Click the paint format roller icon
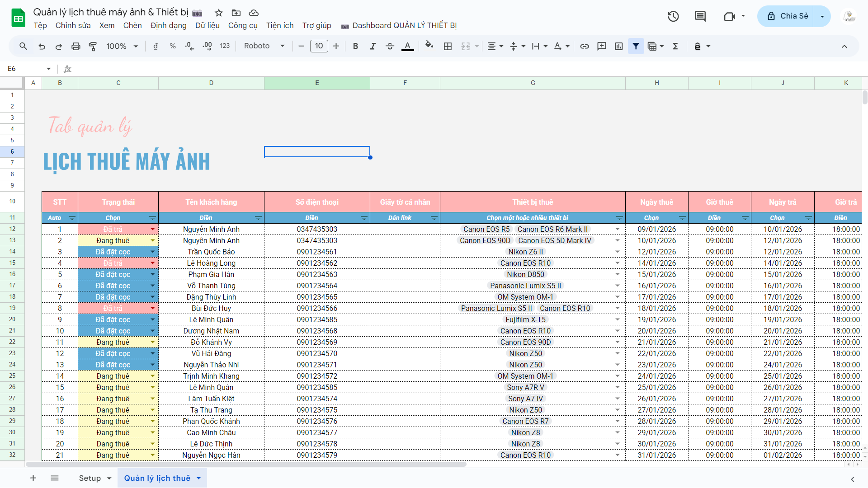The width and height of the screenshot is (868, 488). pyautogui.click(x=93, y=46)
